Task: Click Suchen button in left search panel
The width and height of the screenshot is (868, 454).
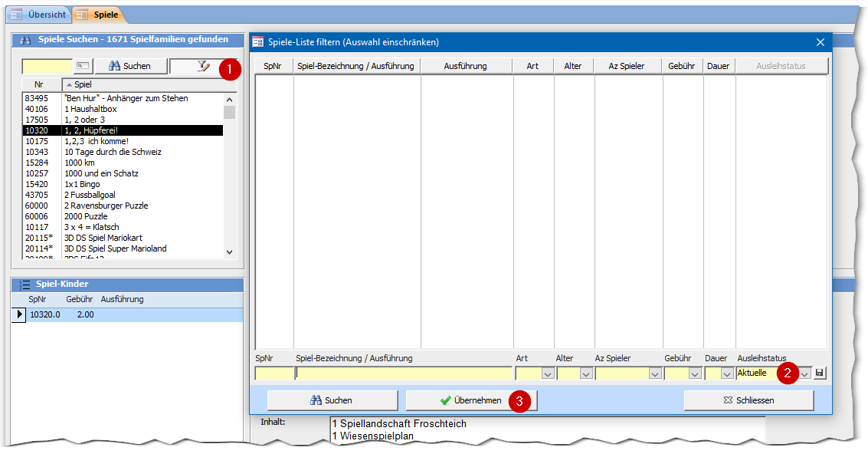Action: [x=131, y=66]
